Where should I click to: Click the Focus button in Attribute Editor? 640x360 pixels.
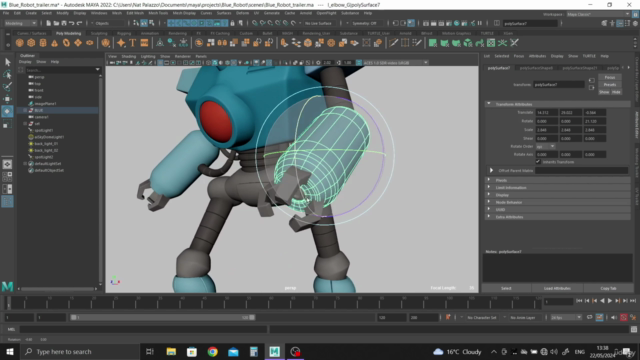[x=610, y=77]
